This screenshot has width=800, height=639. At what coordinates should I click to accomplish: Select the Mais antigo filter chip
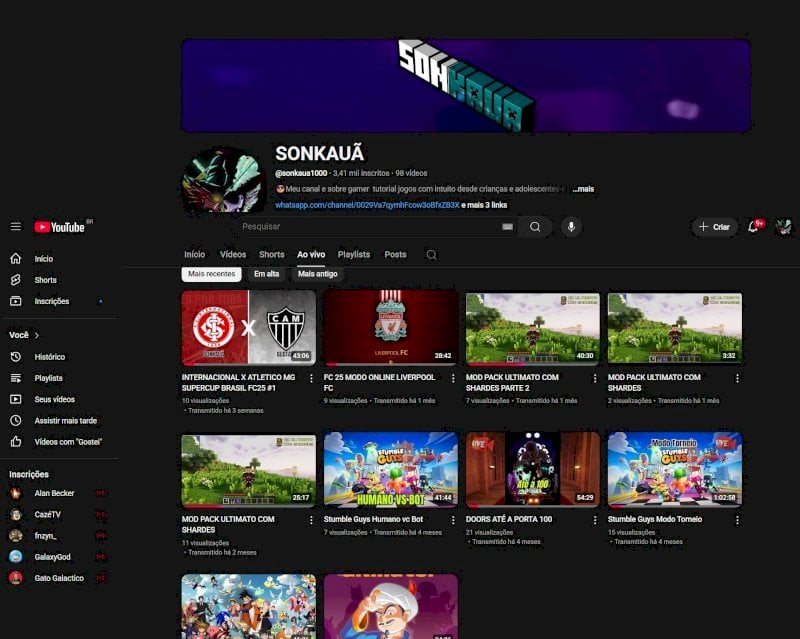coord(317,274)
